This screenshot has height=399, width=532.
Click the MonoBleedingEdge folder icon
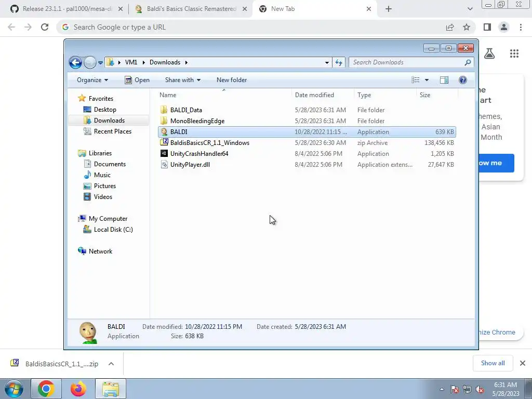tap(164, 121)
